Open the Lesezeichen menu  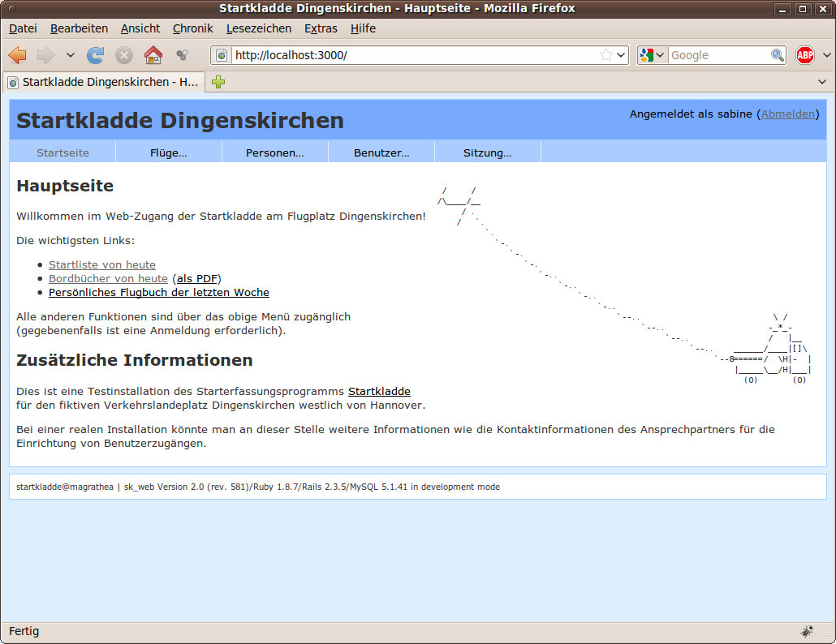(x=259, y=28)
